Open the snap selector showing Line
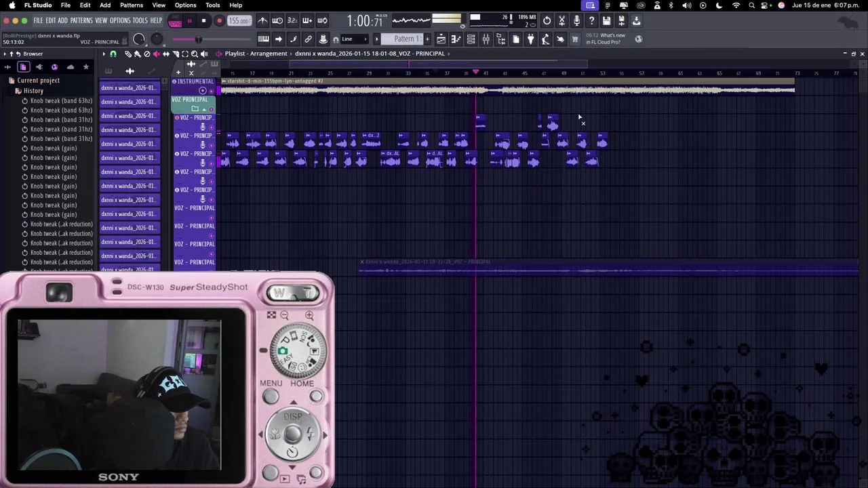868x488 pixels. tap(355, 39)
